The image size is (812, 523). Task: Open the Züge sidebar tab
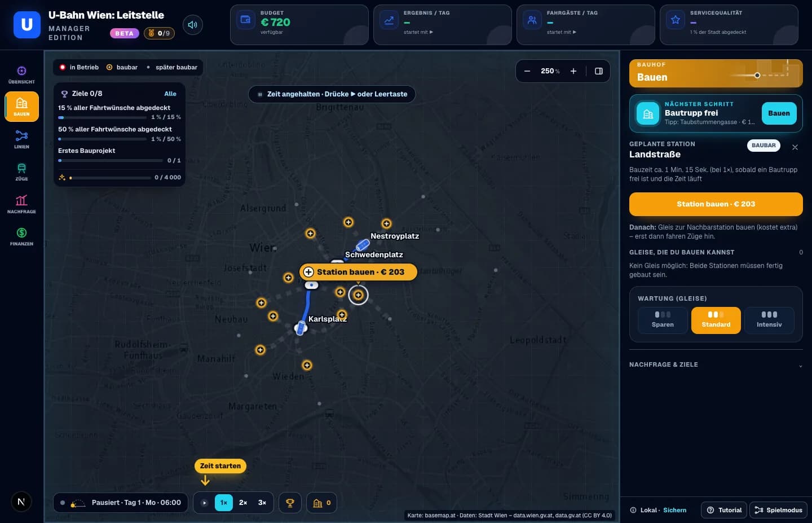click(x=21, y=172)
